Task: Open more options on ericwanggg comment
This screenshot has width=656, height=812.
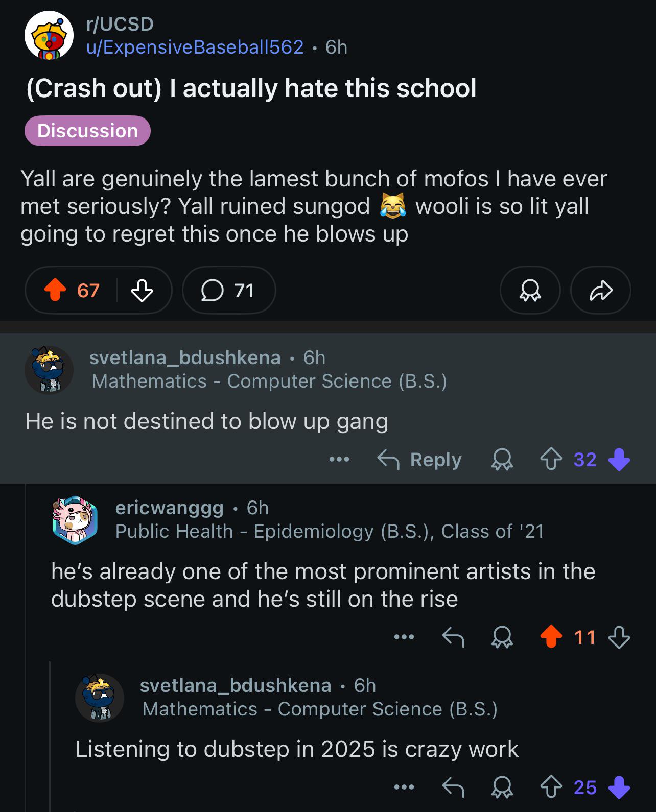Action: 404,637
